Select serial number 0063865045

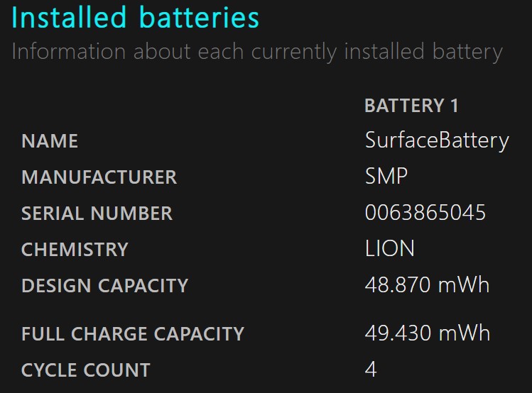tap(425, 212)
